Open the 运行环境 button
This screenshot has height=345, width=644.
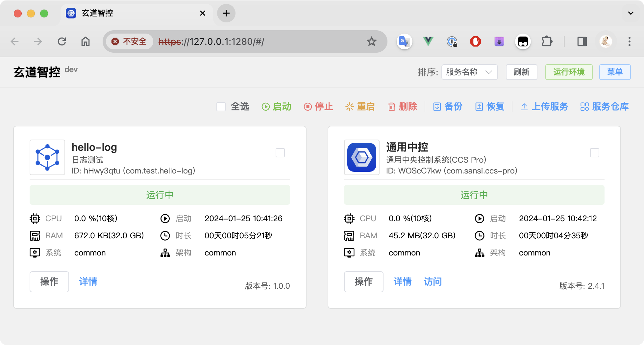tap(569, 72)
